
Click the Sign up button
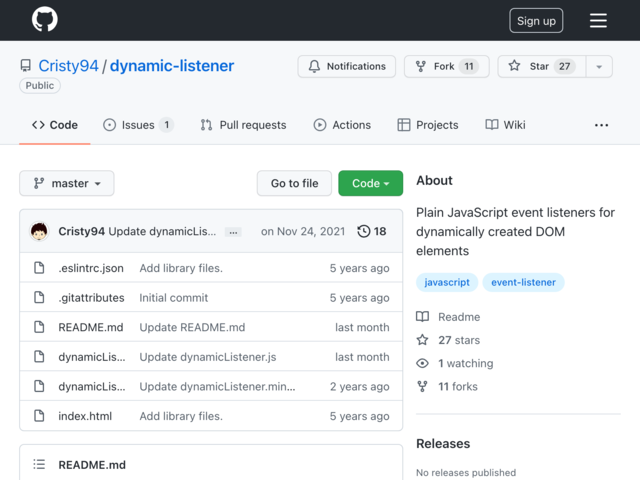tap(536, 21)
